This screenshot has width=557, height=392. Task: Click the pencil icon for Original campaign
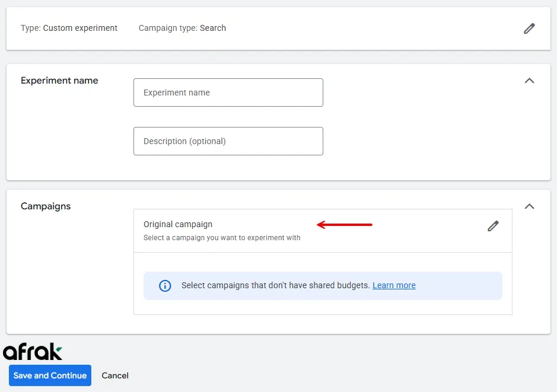[x=493, y=226]
